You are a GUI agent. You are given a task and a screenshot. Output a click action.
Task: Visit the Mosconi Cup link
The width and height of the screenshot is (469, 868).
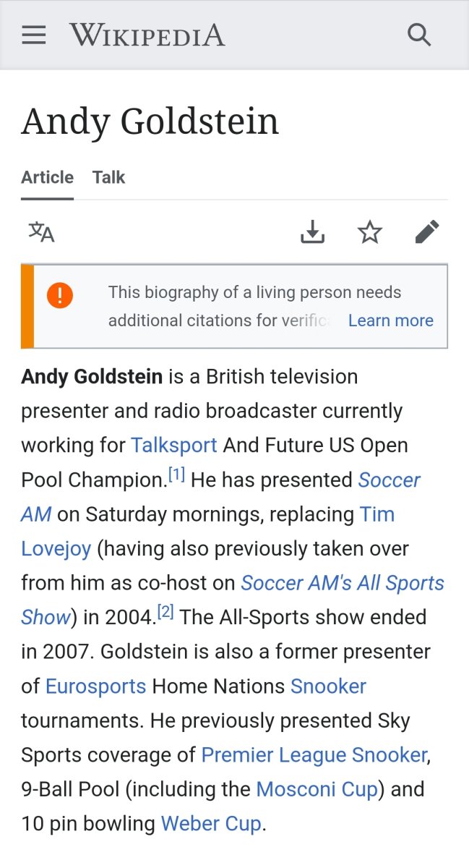point(317,788)
